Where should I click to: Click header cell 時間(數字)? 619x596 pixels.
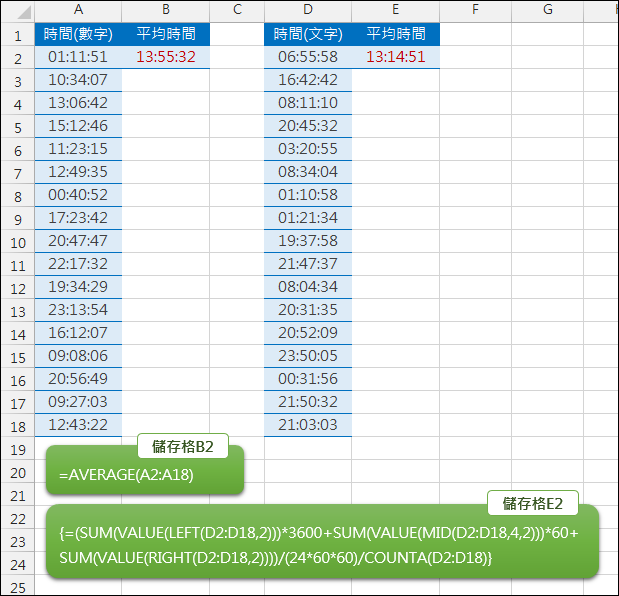click(x=78, y=34)
